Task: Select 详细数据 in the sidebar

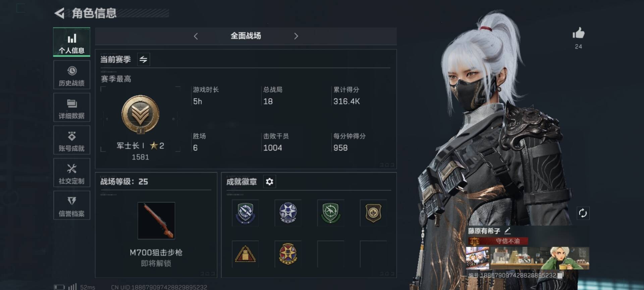Action: (72, 107)
